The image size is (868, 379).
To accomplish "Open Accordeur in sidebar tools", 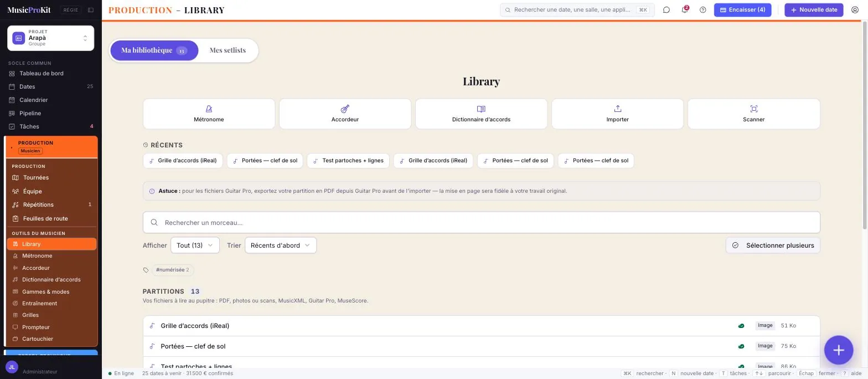I will tap(51, 268).
